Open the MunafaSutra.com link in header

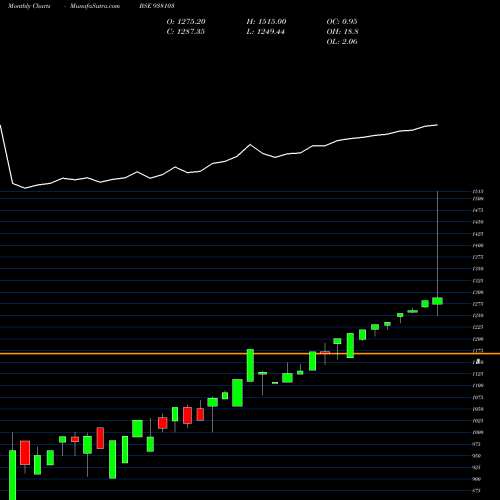pos(95,6)
